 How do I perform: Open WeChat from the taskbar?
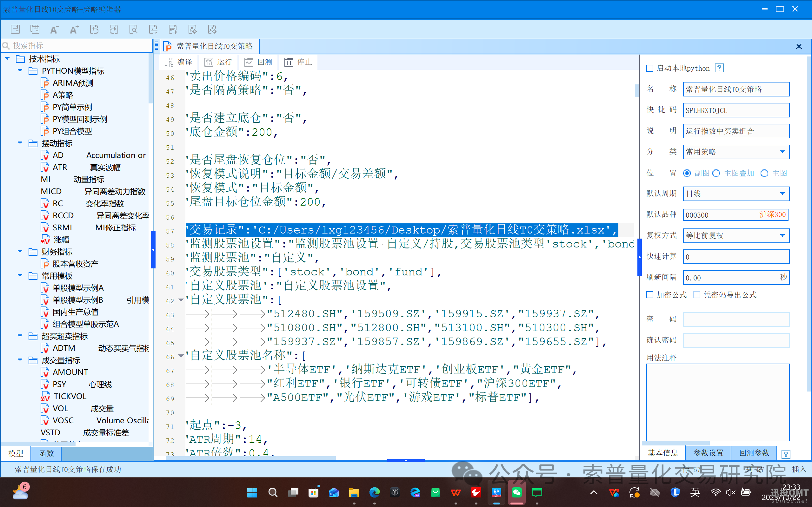(x=516, y=492)
